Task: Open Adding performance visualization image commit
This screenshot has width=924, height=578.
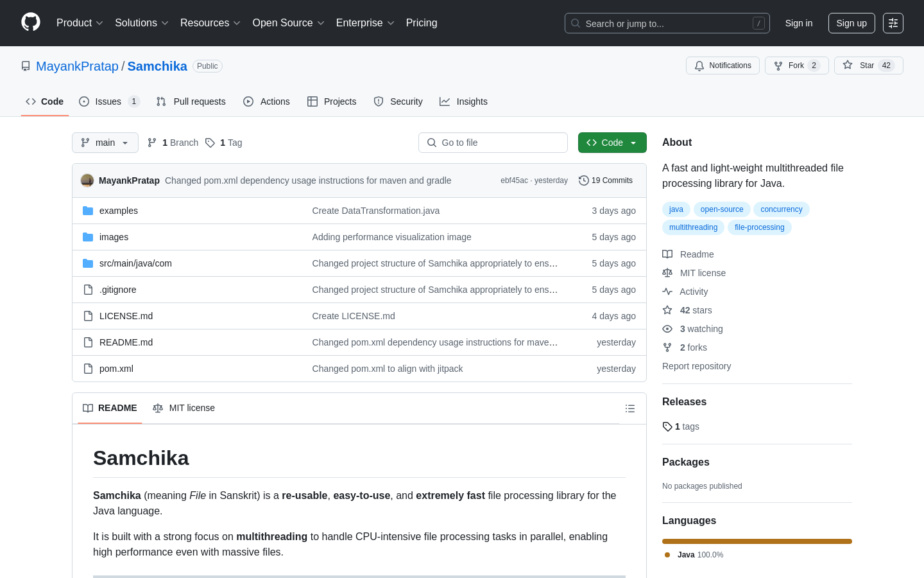Action: [391, 237]
